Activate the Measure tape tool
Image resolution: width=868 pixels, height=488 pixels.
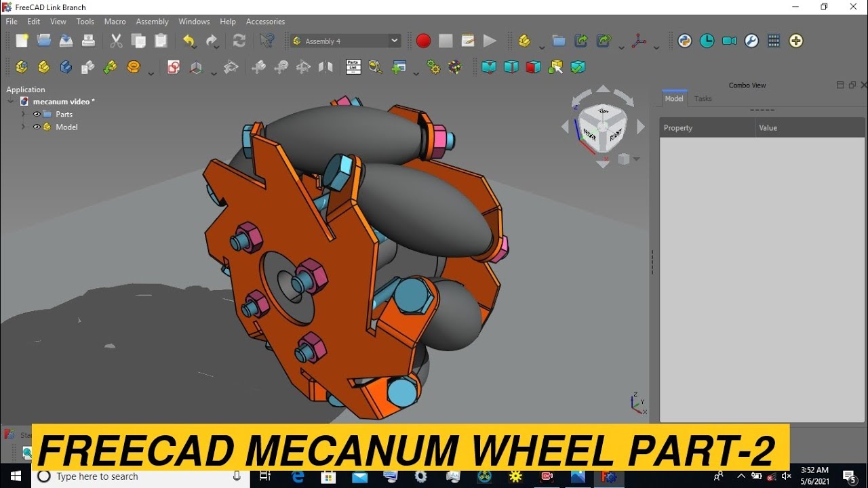(x=375, y=66)
